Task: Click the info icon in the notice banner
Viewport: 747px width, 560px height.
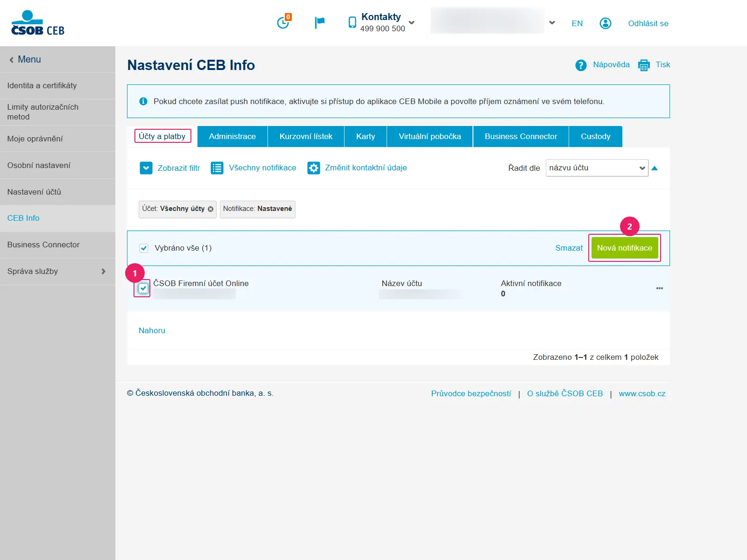Action: (x=143, y=101)
